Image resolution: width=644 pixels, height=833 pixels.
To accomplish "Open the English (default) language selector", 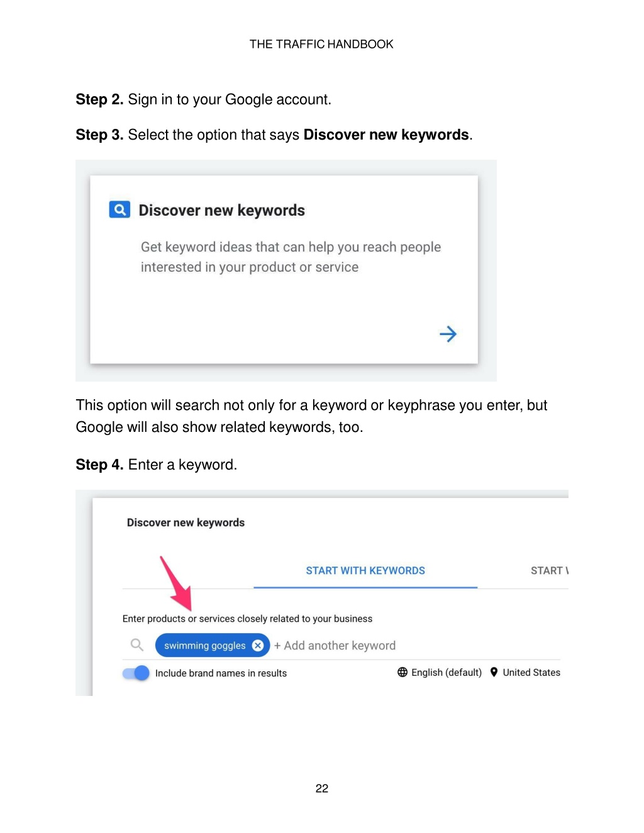I will click(440, 672).
